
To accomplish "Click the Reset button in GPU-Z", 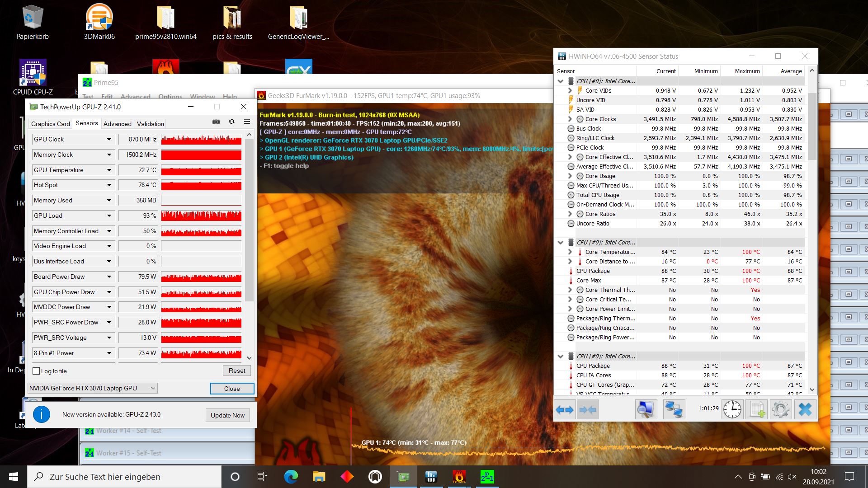I will (236, 371).
